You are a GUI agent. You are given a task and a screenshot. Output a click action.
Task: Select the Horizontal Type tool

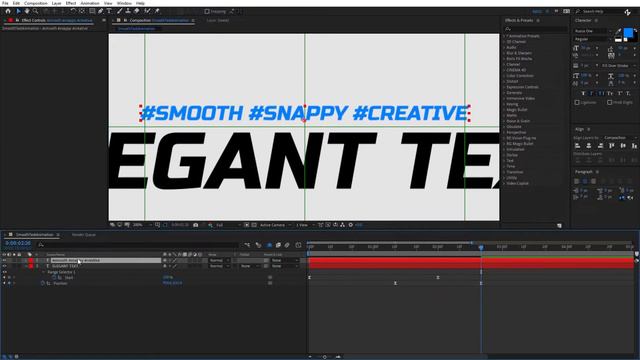tap(109, 11)
